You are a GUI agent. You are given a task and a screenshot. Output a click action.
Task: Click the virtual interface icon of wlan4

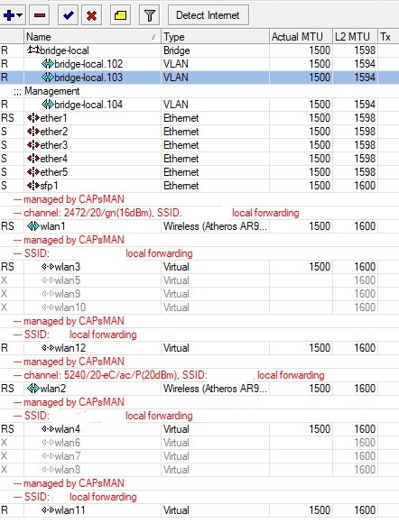48,429
